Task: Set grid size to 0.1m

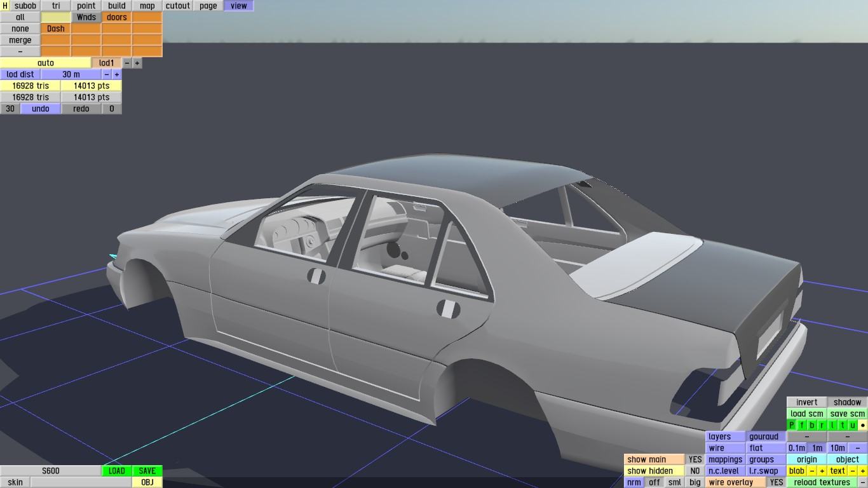Action: coord(797,448)
